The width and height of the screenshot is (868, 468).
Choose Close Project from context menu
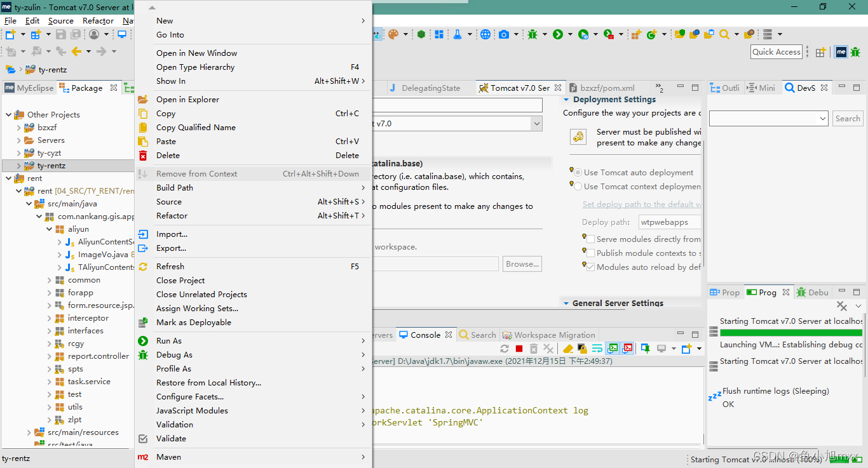(253, 280)
